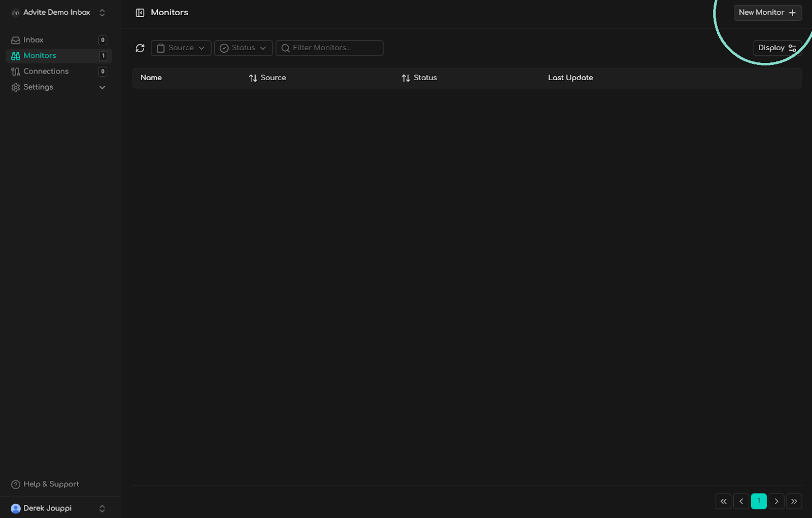Open Settings via the gear icon
Viewport: 812px width, 518px height.
pyautogui.click(x=16, y=87)
